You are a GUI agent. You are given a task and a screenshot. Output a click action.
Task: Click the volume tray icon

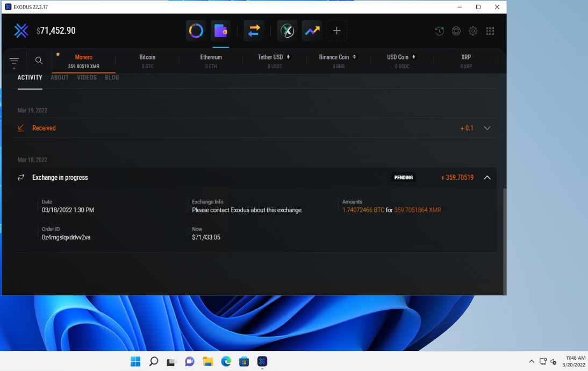554,362
